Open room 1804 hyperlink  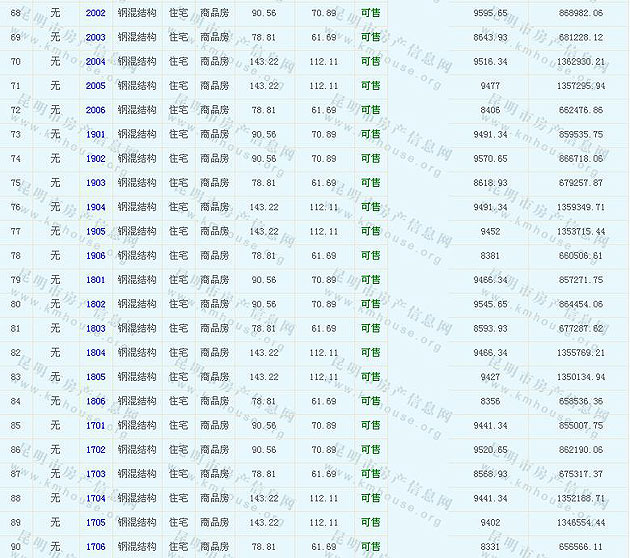point(96,352)
